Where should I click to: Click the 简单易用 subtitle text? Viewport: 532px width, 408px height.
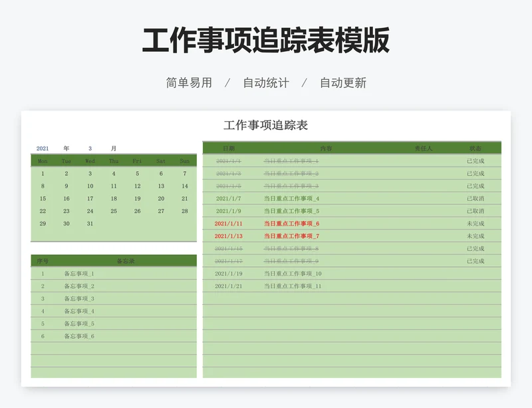click(189, 83)
